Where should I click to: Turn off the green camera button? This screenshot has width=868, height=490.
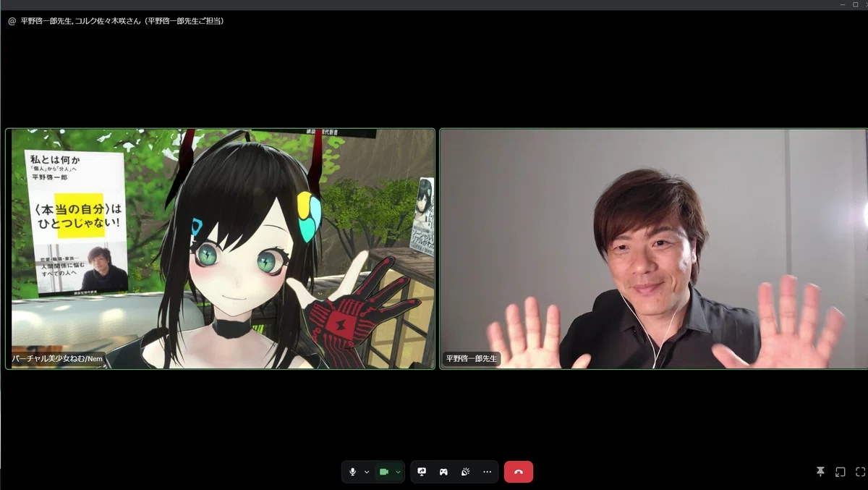click(x=384, y=472)
